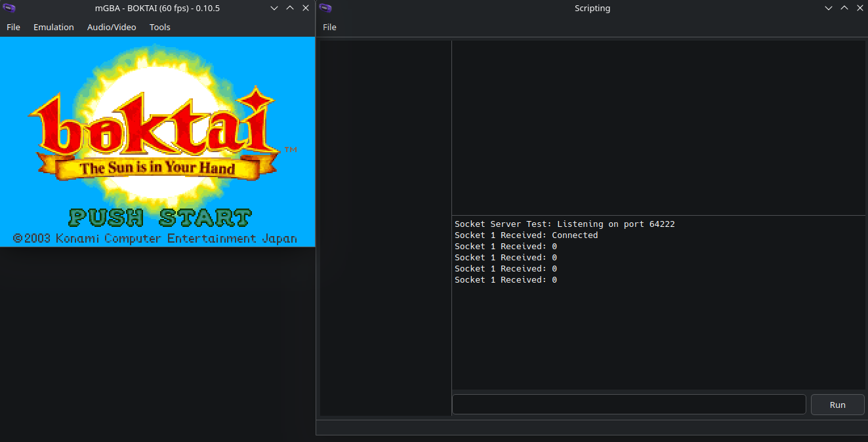This screenshot has width=868, height=442.
Task: Focus the script command input field
Action: click(629, 405)
